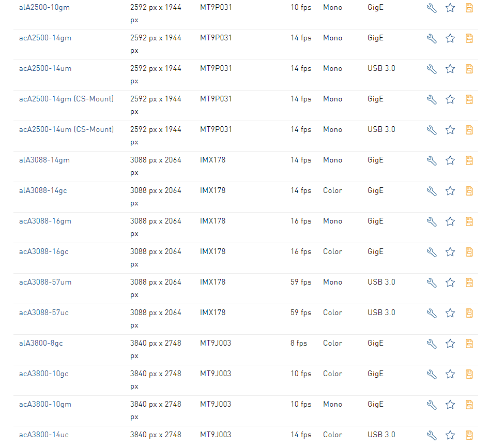The image size is (504, 446).
Task: Click wrench icon for alA2500-10gm row
Action: [x=432, y=8]
